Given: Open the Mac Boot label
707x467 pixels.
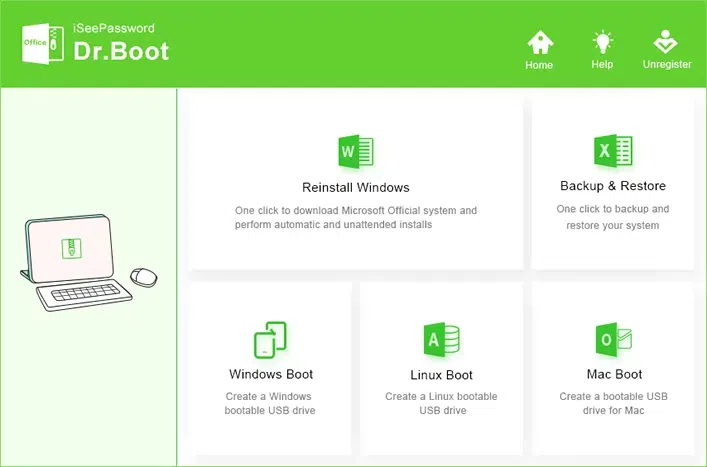Looking at the screenshot, I should [614, 374].
